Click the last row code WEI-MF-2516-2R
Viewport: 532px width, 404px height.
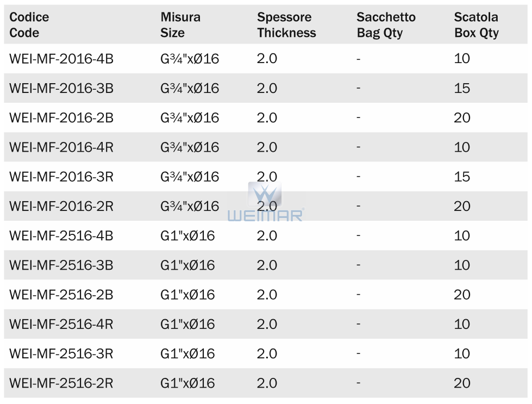(61, 383)
